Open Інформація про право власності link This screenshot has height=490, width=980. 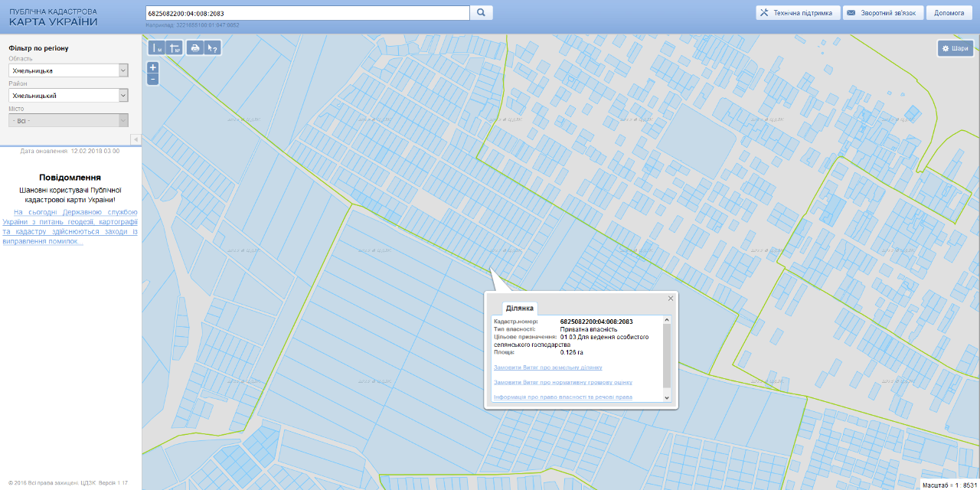(x=563, y=397)
